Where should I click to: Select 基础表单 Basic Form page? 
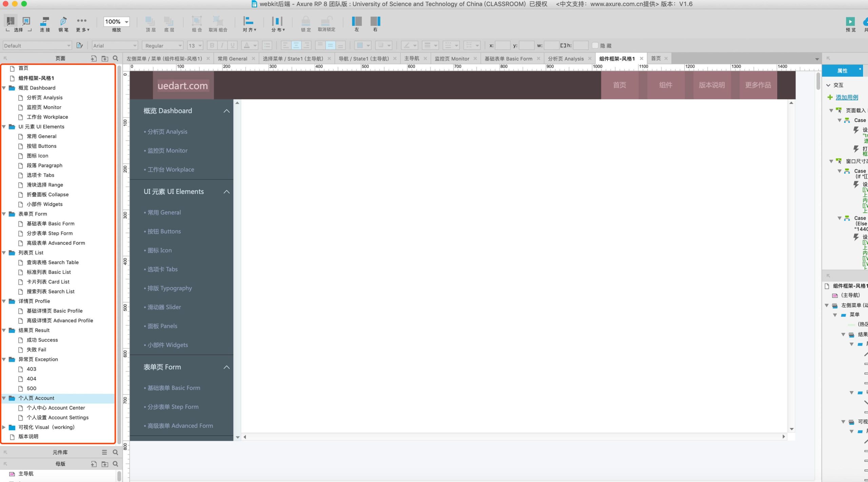click(x=50, y=223)
